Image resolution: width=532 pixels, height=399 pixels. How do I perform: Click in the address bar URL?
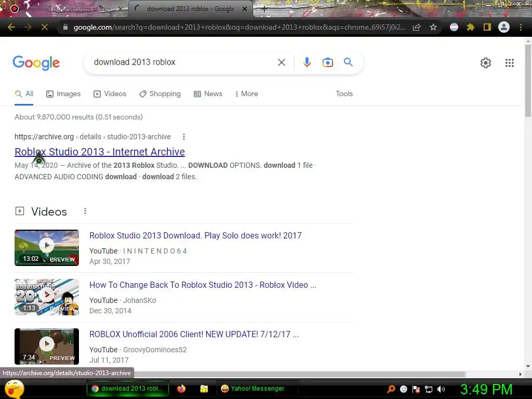pos(239,27)
